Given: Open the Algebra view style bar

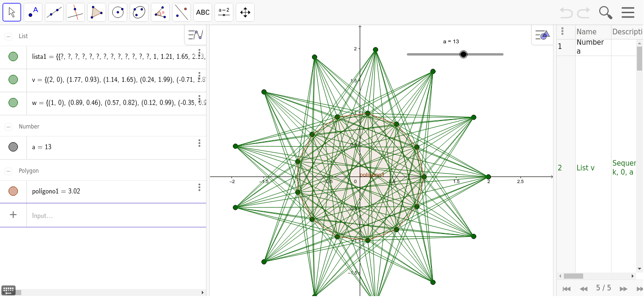Looking at the screenshot, I should tap(195, 35).
